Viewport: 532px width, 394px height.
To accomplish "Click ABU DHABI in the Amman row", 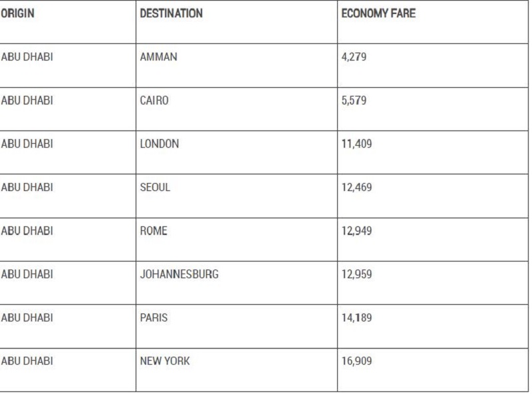I will pos(27,57).
